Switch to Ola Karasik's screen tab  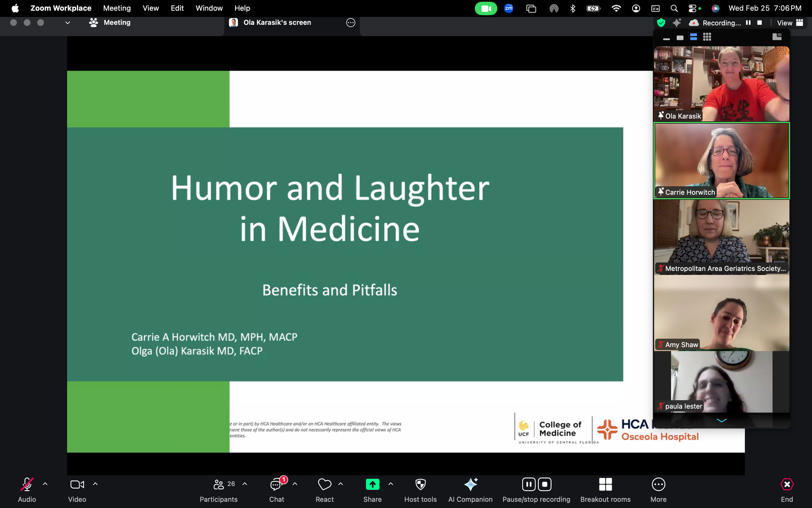click(277, 22)
